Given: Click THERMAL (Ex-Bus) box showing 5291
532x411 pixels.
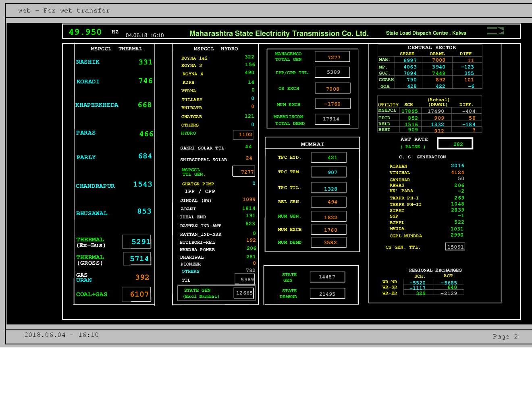Looking at the screenshot, I should point(137,242).
